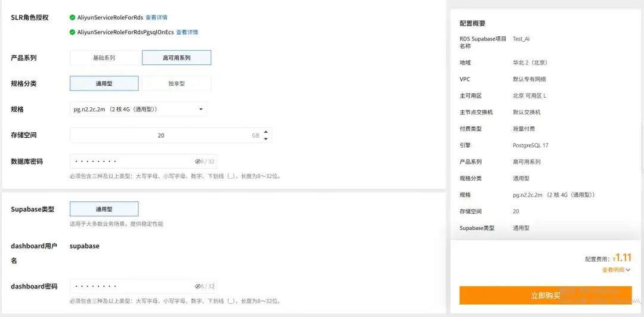Show dashboard password via eye icon

point(197,286)
